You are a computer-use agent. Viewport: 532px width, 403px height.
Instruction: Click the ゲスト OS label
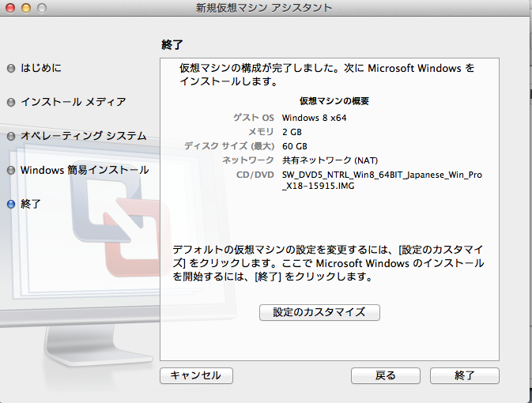254,118
